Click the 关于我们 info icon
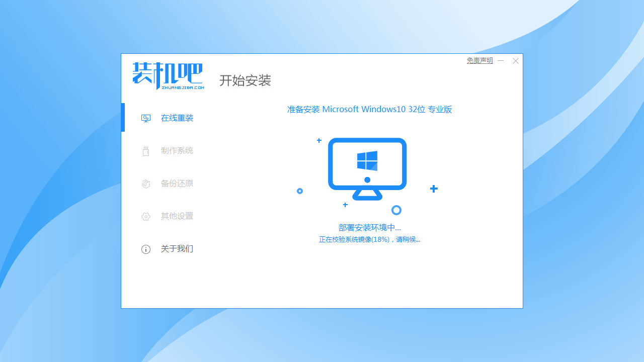Viewport: 644px width, 362px height. (x=146, y=249)
